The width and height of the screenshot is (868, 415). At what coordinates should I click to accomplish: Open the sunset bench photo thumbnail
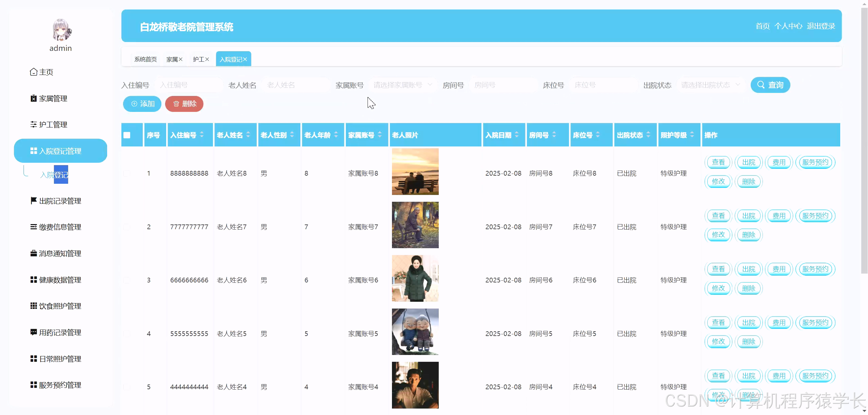415,172
